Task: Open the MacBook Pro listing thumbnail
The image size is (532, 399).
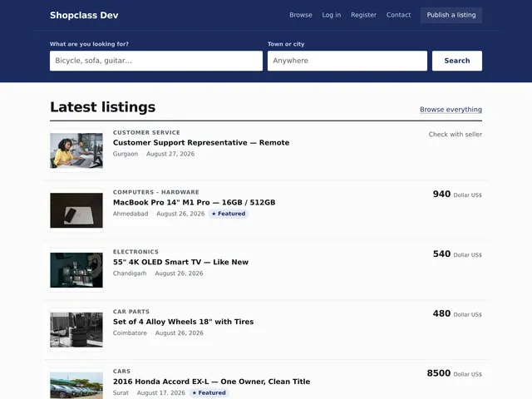Action: tap(76, 210)
